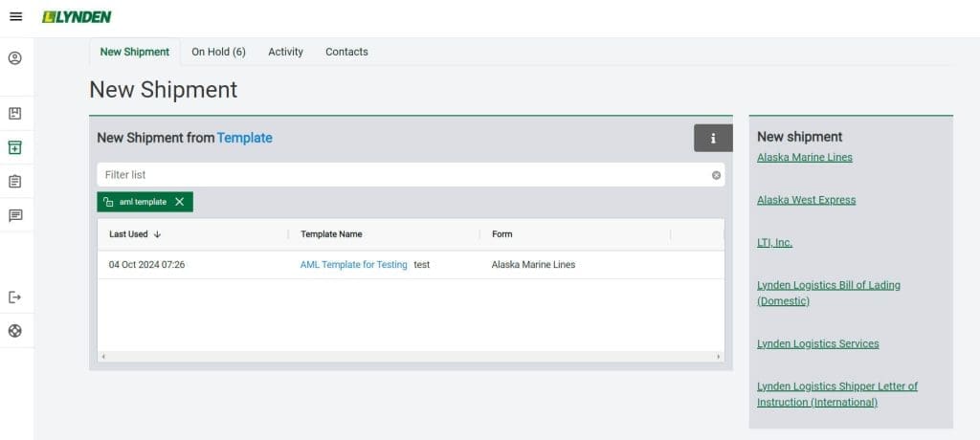Image resolution: width=980 pixels, height=440 pixels.
Task: Sort by the Form column header
Action: pyautogui.click(x=501, y=234)
